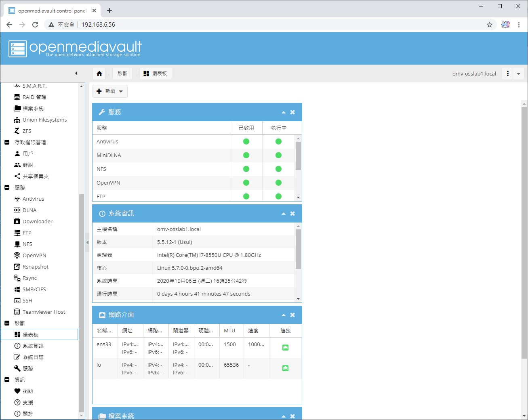Viewport: 528px width, 420px height.
Task: Sort by the MTU column header
Action: tap(229, 331)
